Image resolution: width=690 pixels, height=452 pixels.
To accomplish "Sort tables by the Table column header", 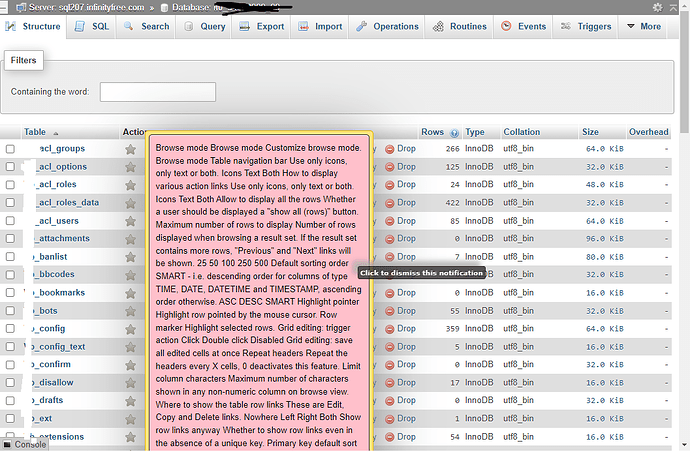I will (x=35, y=132).
